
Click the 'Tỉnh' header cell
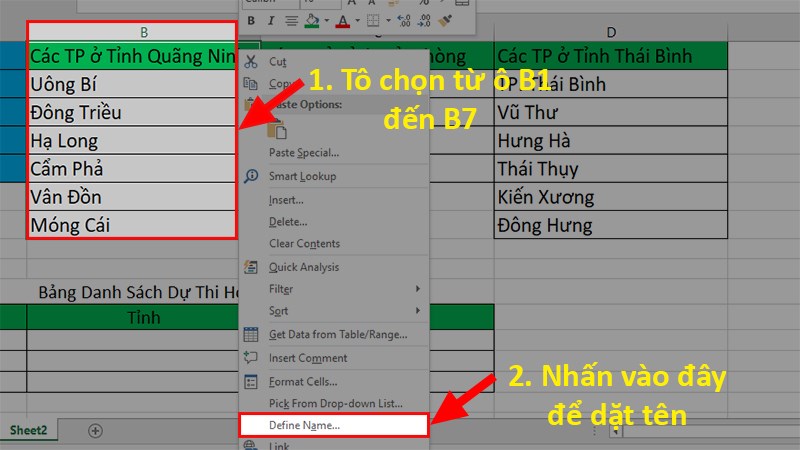pyautogui.click(x=133, y=317)
